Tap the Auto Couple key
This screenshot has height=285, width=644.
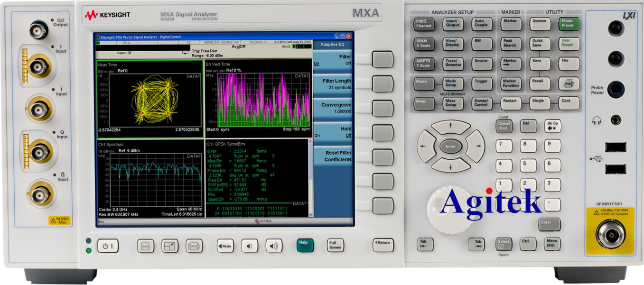[482, 23]
